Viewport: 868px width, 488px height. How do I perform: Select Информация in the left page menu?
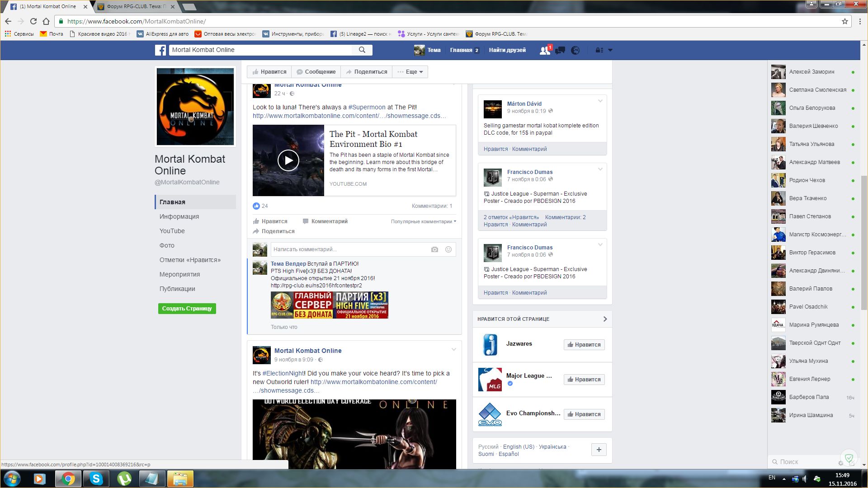[179, 216]
